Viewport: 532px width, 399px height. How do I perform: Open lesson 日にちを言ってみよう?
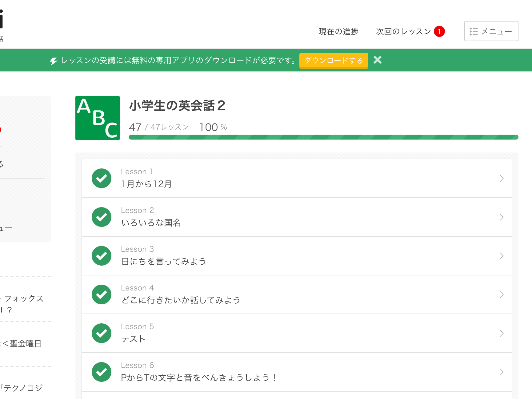tap(163, 261)
